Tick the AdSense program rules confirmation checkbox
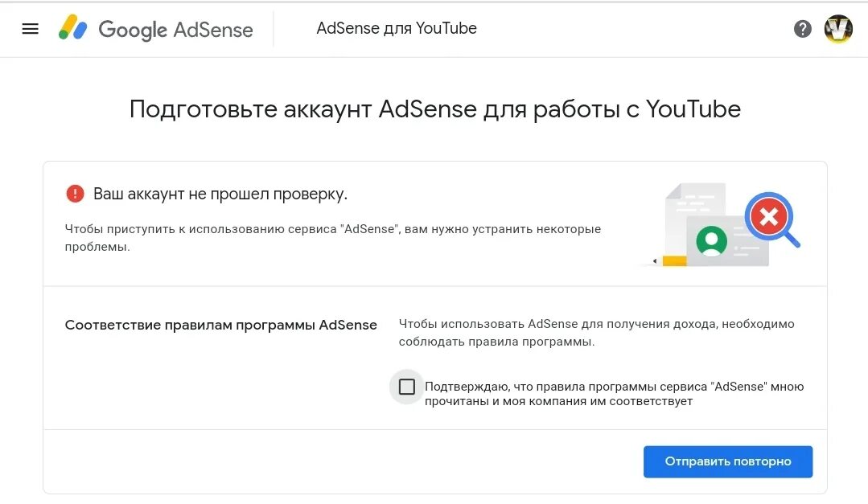This screenshot has height=504, width=868. 407,387
